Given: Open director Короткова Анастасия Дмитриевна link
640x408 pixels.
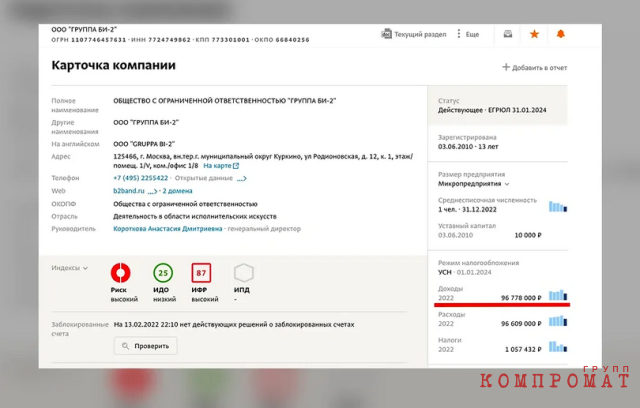Looking at the screenshot, I should 167,229.
